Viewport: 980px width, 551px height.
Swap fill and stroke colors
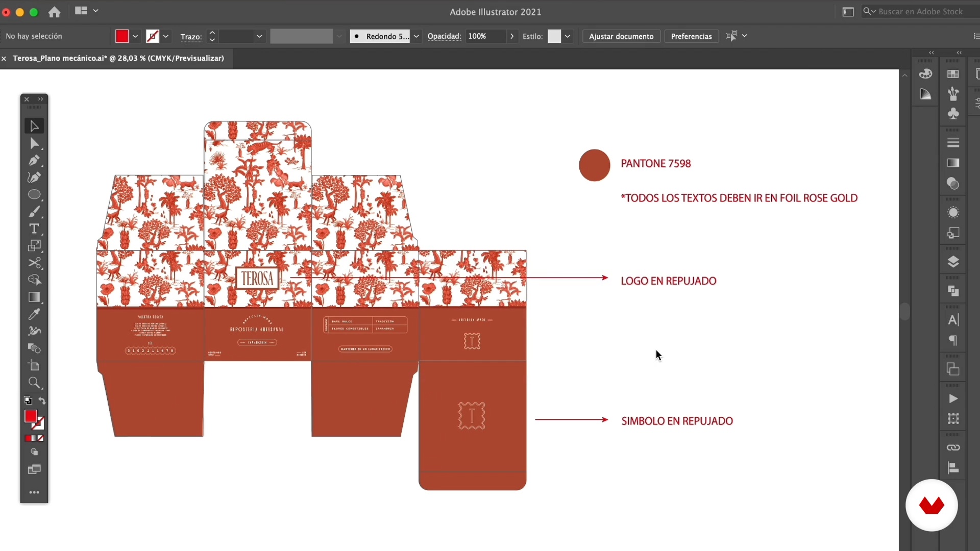(42, 400)
